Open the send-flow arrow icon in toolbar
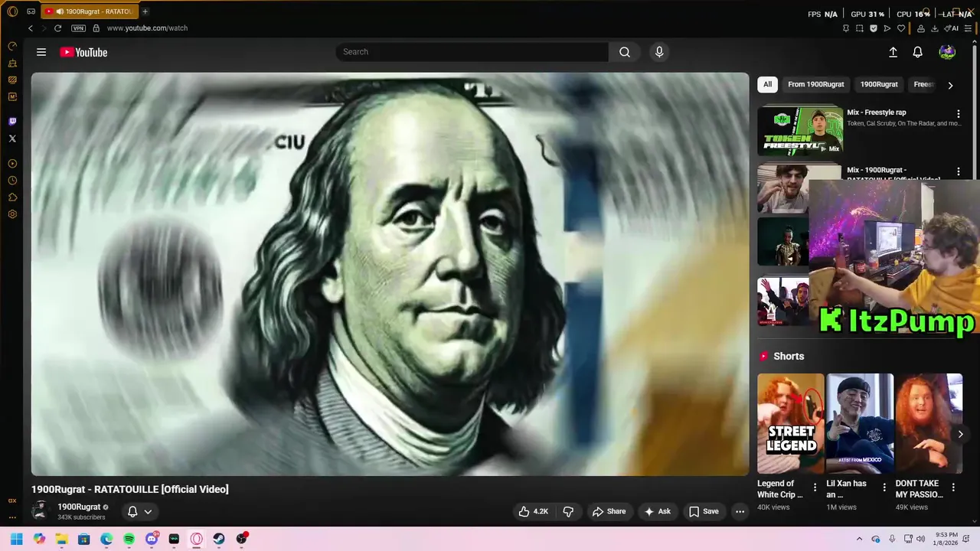 pos(887,28)
